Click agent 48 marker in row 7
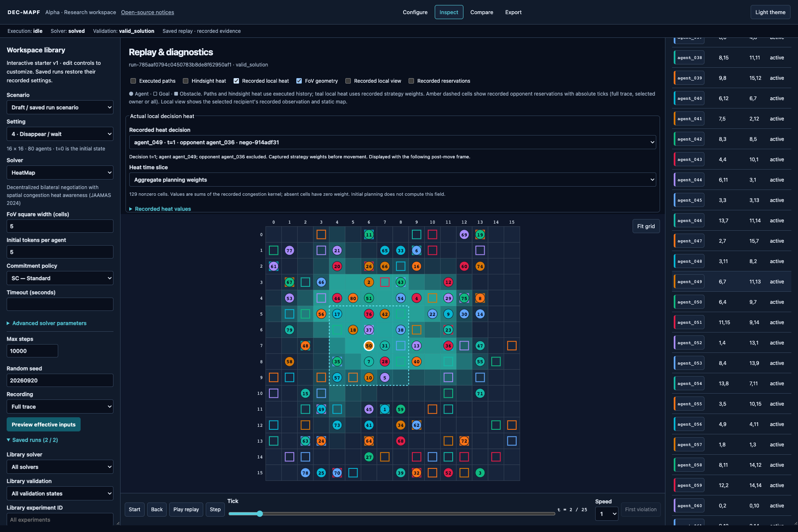 pyautogui.click(x=305, y=346)
